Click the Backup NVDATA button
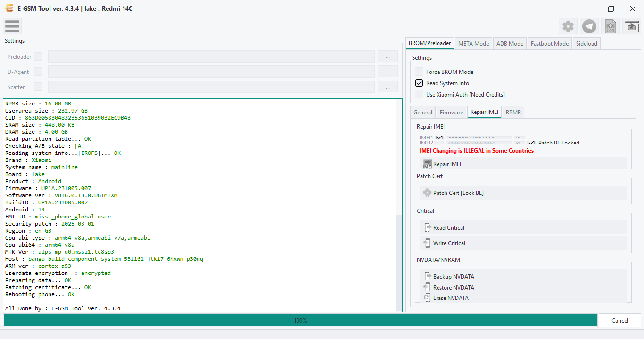The height and width of the screenshot is (339, 644). [523, 276]
